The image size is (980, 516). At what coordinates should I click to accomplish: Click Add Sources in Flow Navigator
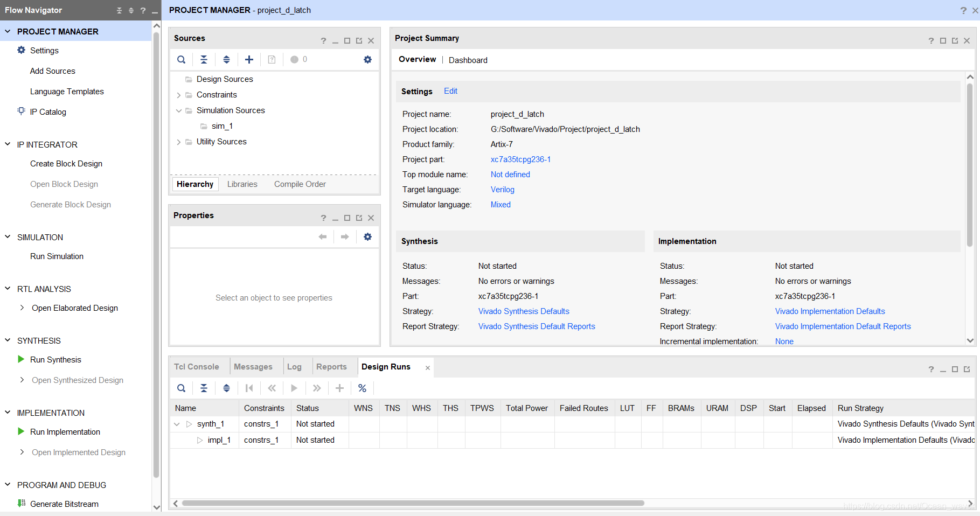click(53, 71)
